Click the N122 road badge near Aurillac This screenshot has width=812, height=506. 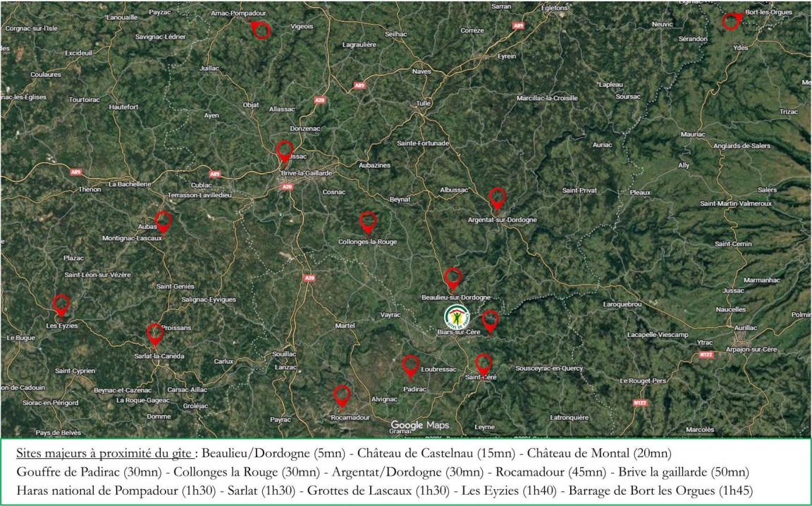click(706, 354)
